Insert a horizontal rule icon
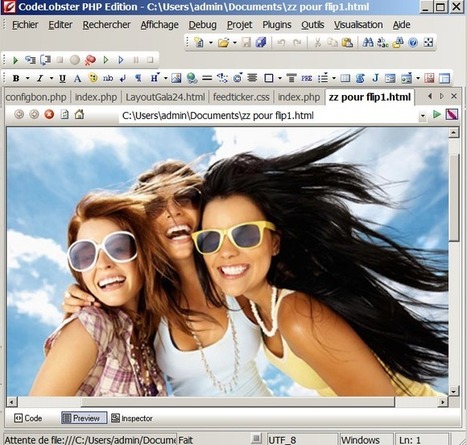 (x=207, y=78)
